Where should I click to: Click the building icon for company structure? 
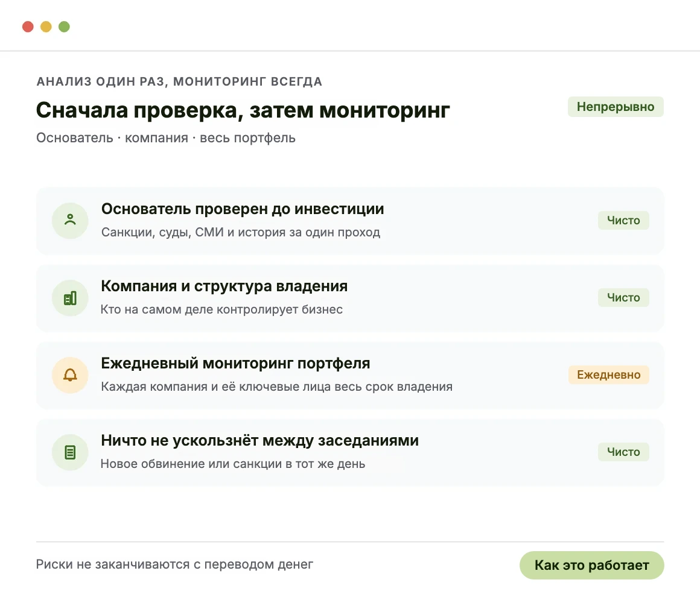coord(70,298)
